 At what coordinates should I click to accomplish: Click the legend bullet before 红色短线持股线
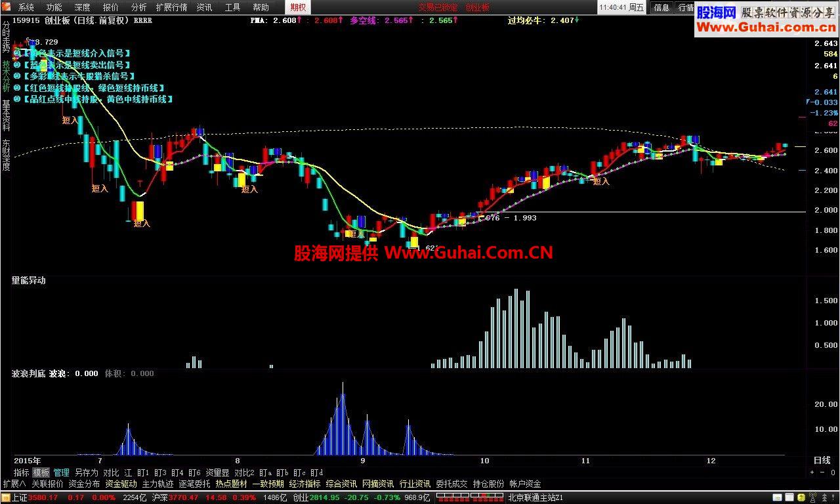click(16, 88)
